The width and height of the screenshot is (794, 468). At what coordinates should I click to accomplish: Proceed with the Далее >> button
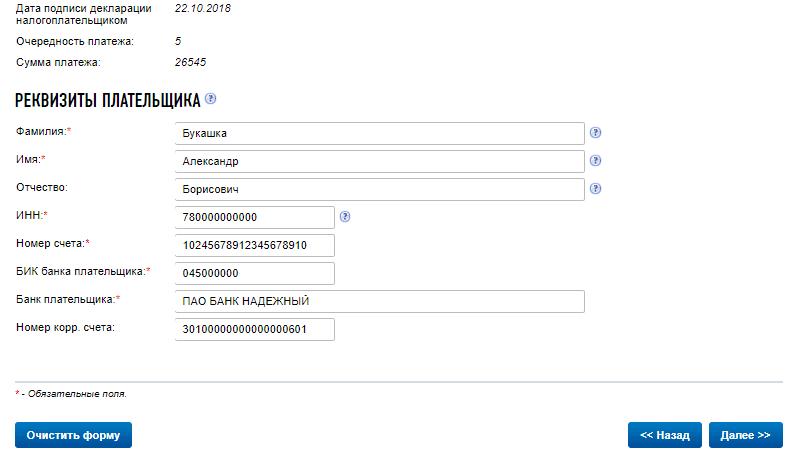[x=746, y=435]
